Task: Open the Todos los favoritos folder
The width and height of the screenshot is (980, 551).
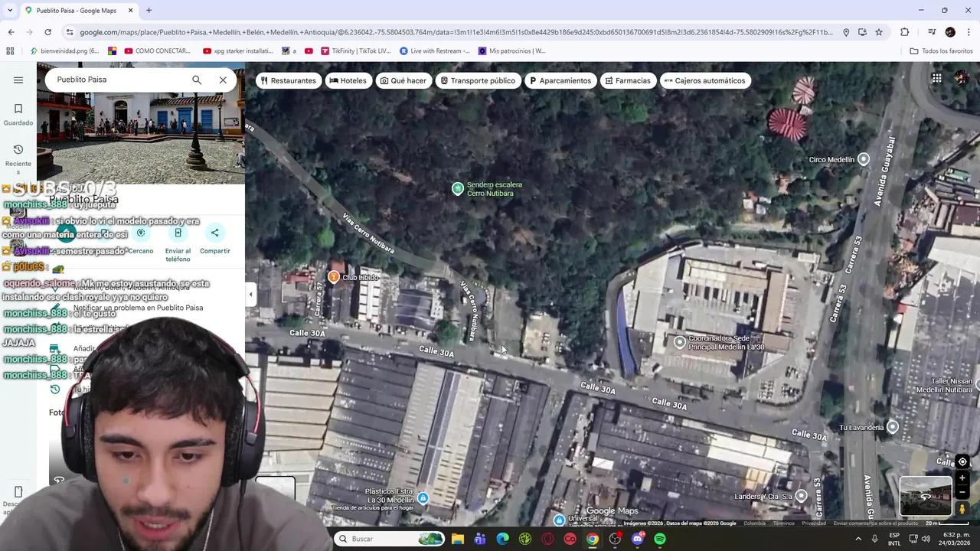Action: (941, 51)
